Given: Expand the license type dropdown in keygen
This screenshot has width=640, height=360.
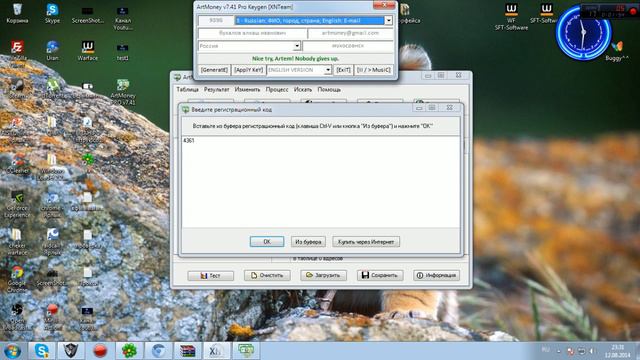Looking at the screenshot, I should click(389, 20).
